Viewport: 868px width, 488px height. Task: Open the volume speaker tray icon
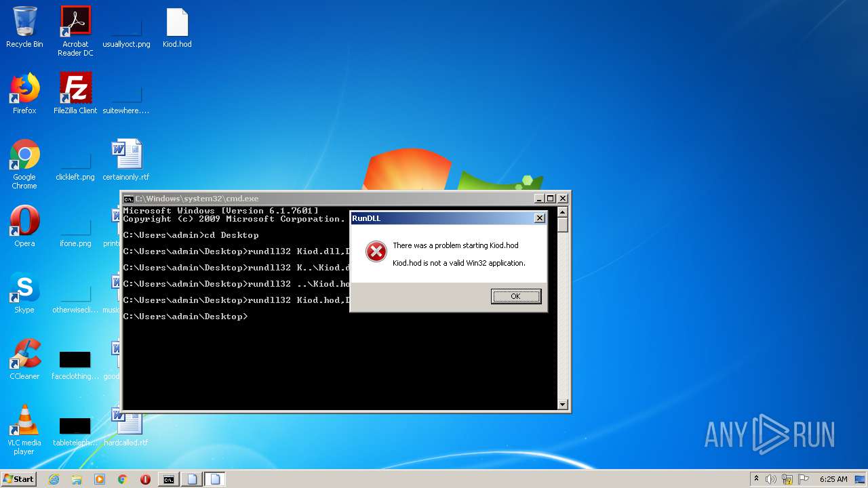(771, 479)
